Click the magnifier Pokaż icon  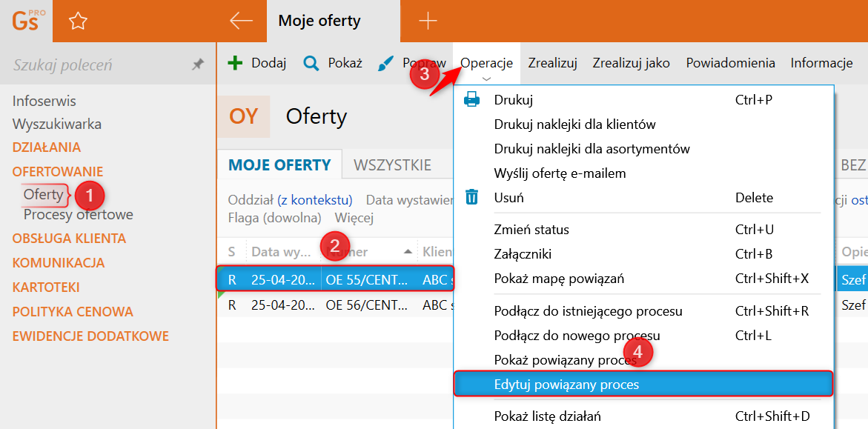click(x=311, y=63)
